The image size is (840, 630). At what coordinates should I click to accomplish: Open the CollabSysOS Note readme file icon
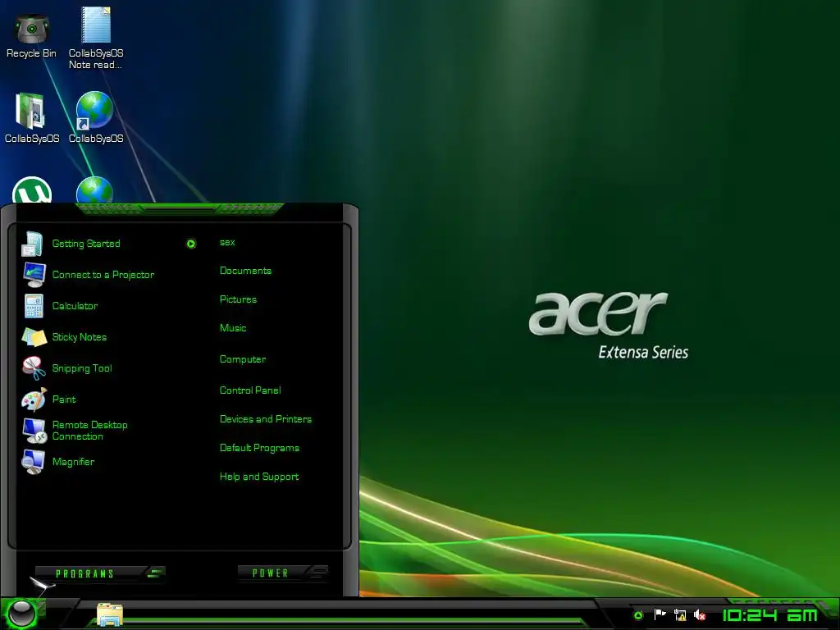click(x=96, y=39)
